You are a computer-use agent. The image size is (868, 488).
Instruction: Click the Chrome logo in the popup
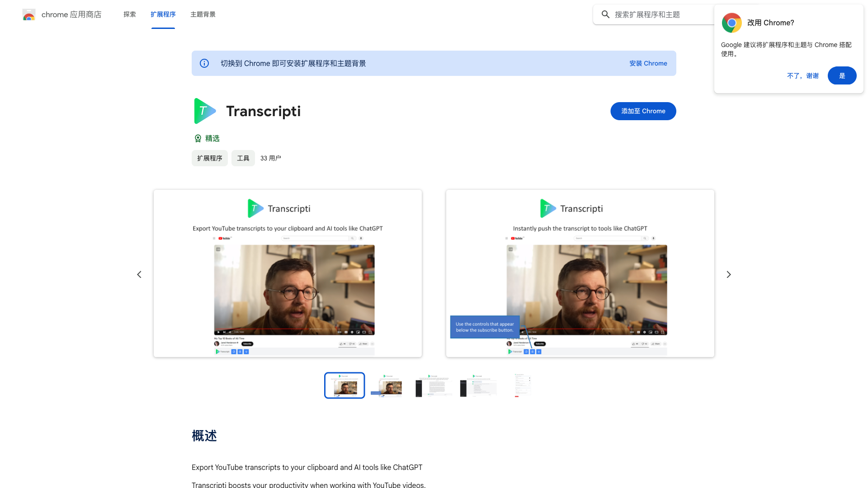click(731, 23)
